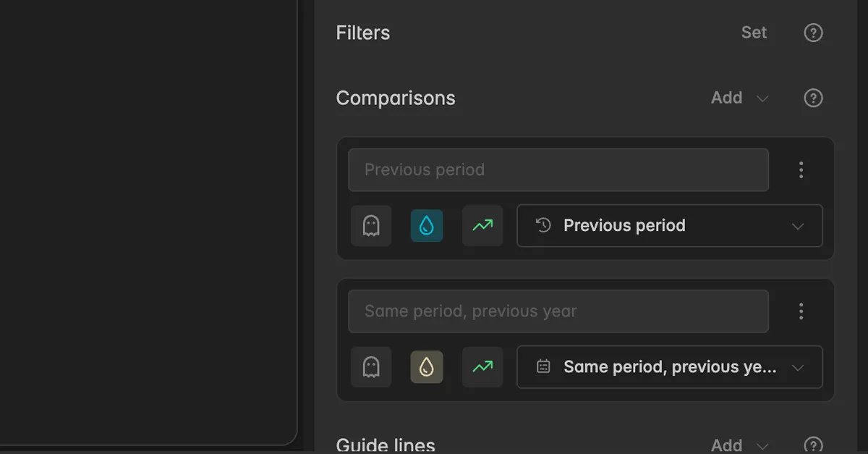The height and width of the screenshot is (454, 868).
Task: Click the calendar icon in previous year dropdown
Action: point(543,366)
